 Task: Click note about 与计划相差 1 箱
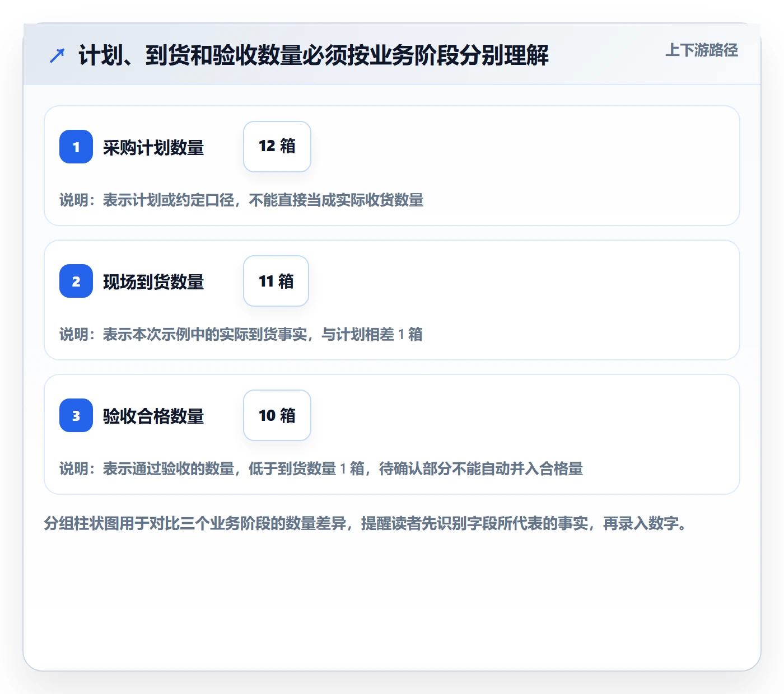pyautogui.click(x=241, y=335)
